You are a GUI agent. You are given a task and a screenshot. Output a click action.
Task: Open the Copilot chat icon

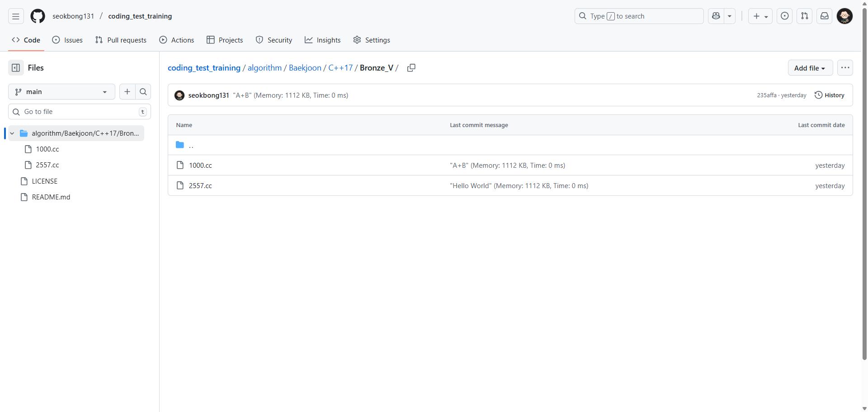click(x=716, y=16)
